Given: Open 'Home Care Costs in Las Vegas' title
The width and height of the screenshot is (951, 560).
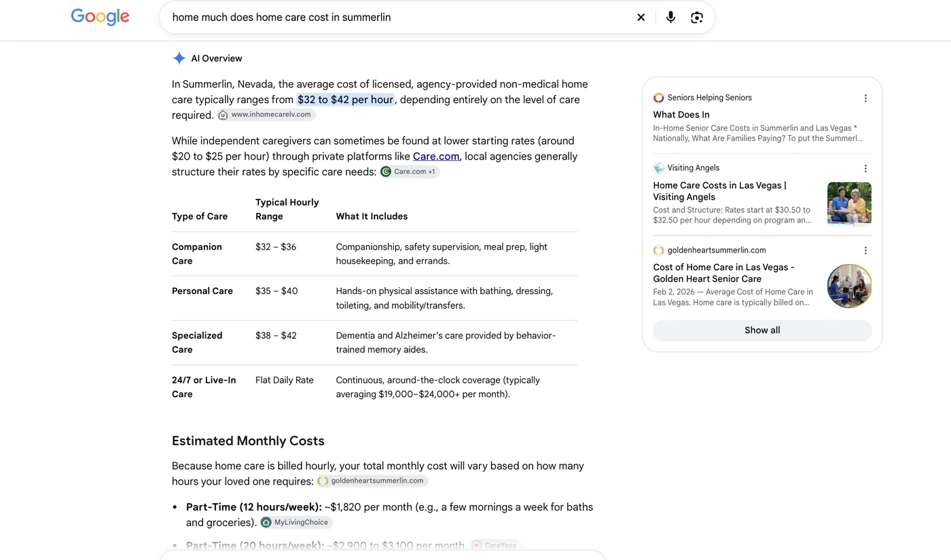Looking at the screenshot, I should point(720,191).
